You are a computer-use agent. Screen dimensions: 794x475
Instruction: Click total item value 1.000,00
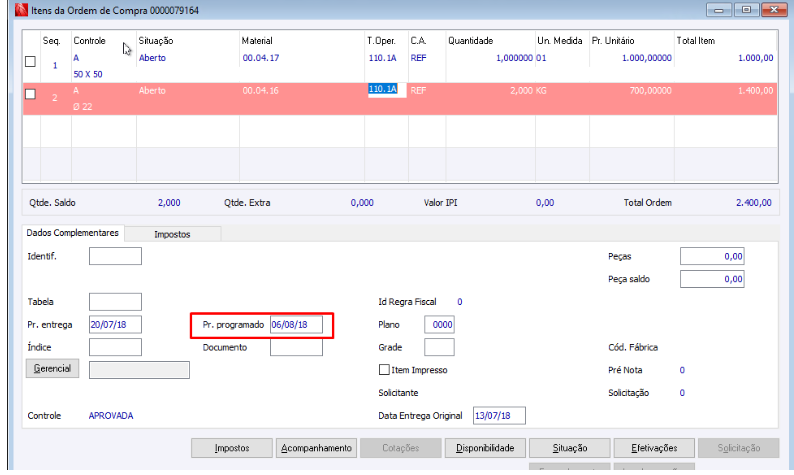[x=756, y=58]
